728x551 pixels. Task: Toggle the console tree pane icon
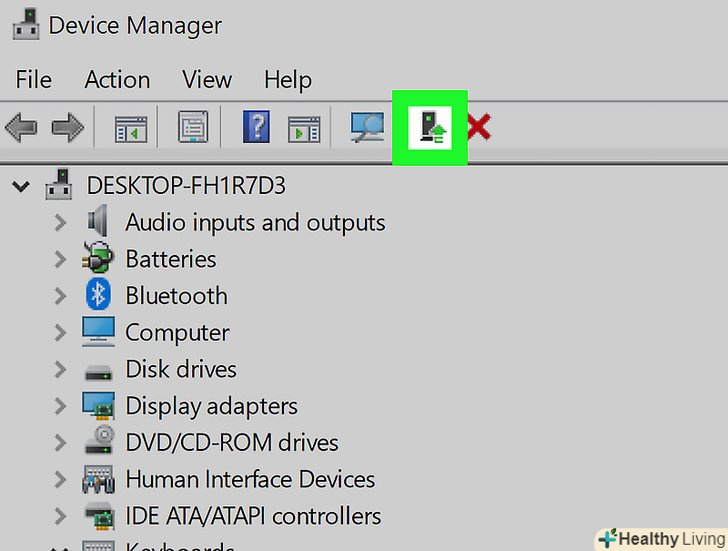click(131, 129)
